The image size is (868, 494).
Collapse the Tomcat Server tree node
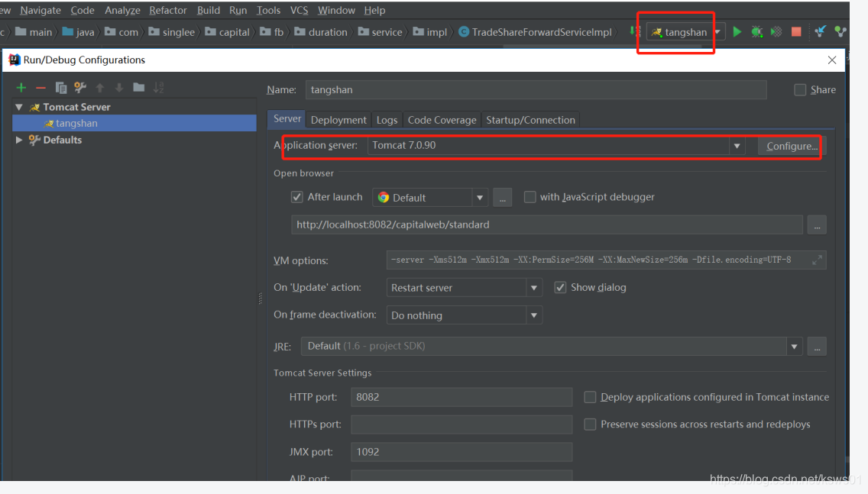pos(19,107)
